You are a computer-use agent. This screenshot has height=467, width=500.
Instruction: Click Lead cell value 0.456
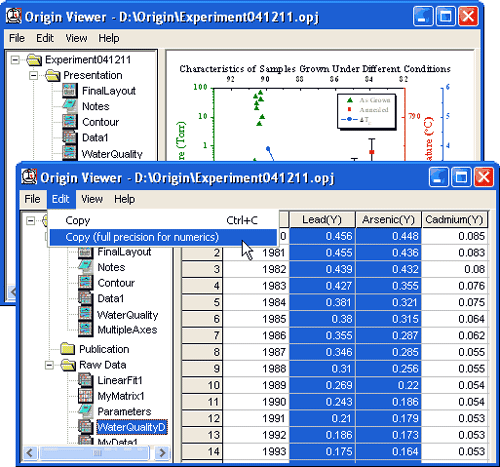pyautogui.click(x=322, y=236)
